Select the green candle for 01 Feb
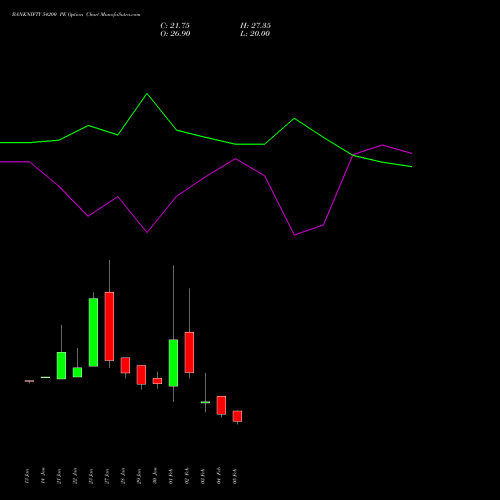This screenshot has width=500, height=500. [173, 363]
